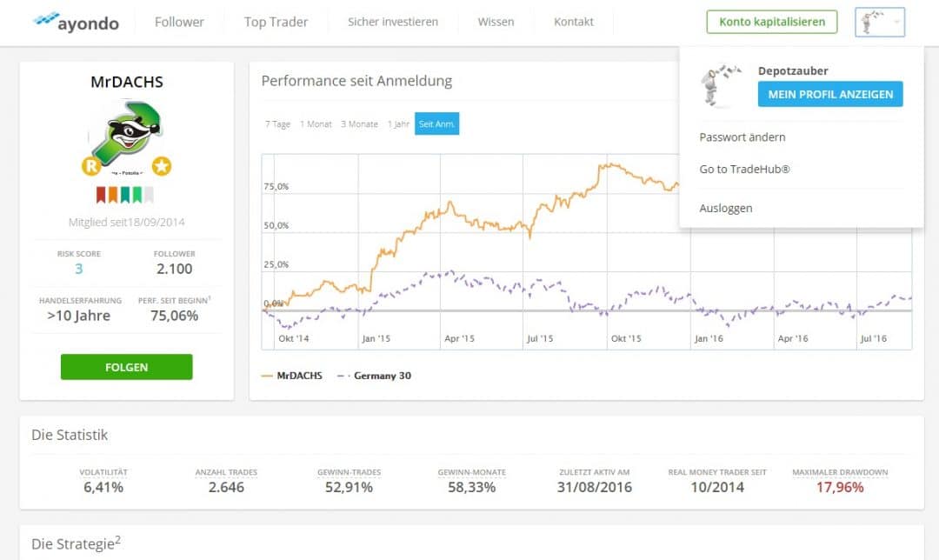Screen dimensions: 939x560
Task: Select the 7 Tage time range
Action: pos(277,124)
